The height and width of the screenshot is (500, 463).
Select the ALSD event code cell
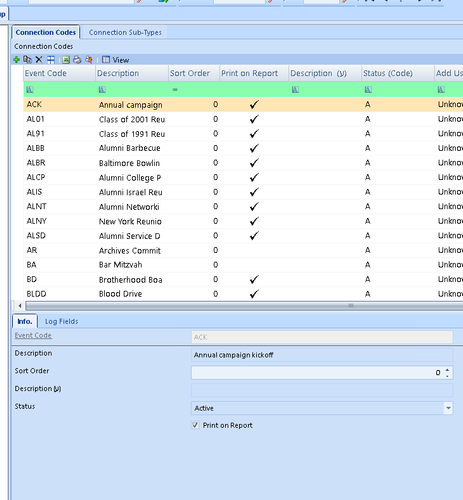(59, 236)
